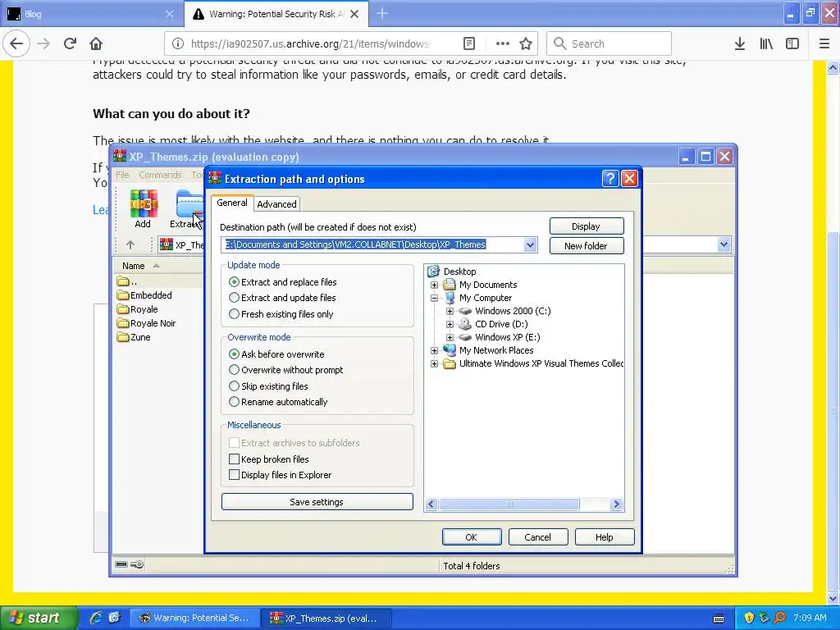Image resolution: width=840 pixels, height=630 pixels.
Task: Click the magnifier tray icon near the clock
Action: point(780,618)
